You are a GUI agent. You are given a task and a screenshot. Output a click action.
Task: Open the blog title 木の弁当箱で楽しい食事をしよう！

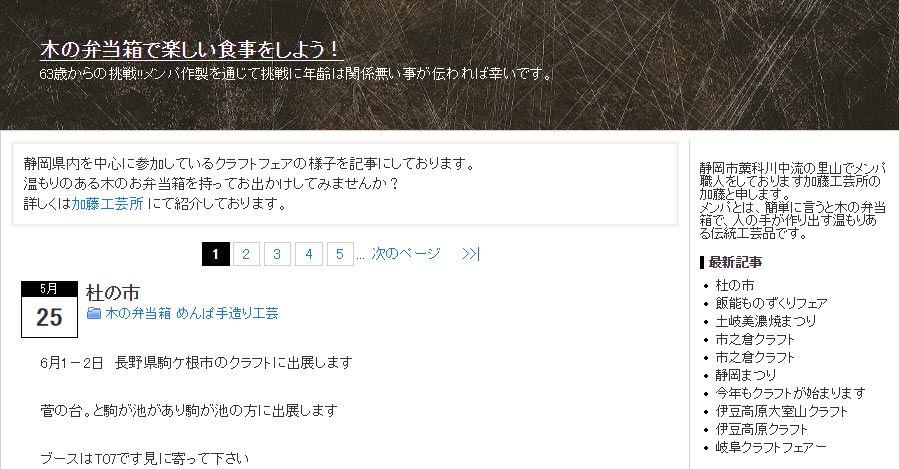[x=191, y=50]
